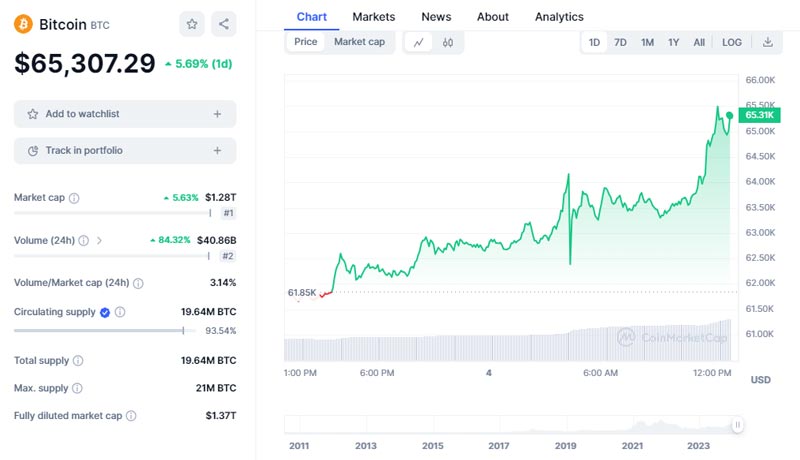Click 2019 on the history timeline
800x460 pixels.
565,446
